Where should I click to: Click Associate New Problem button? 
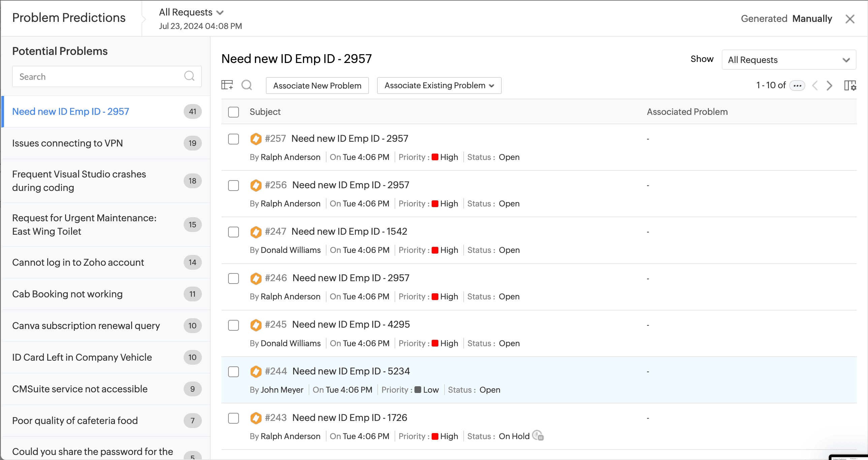pos(317,86)
